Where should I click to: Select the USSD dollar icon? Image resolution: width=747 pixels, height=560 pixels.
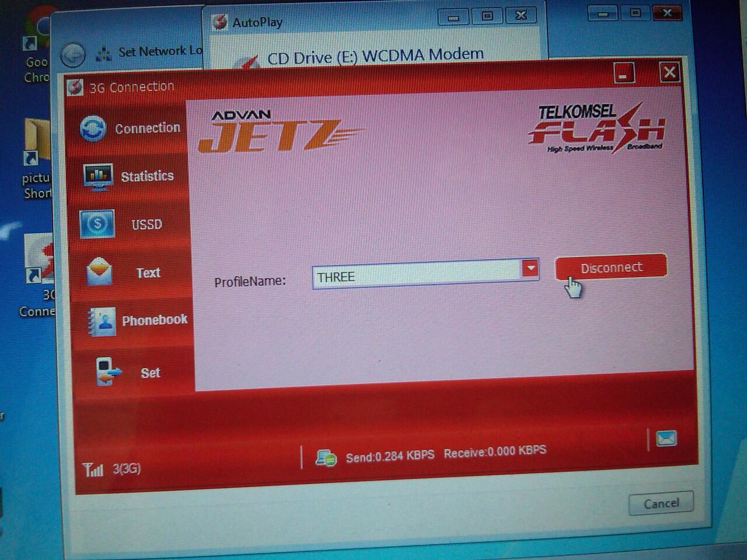click(x=97, y=224)
